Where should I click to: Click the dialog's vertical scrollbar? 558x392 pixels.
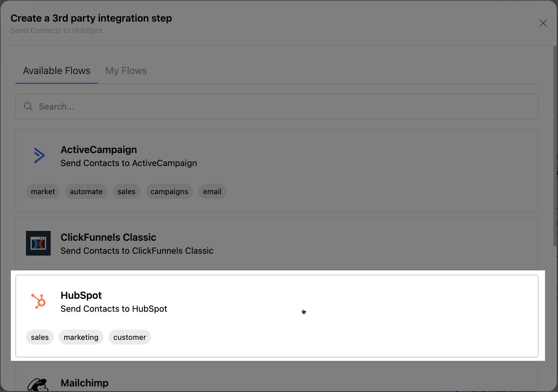coord(555,146)
